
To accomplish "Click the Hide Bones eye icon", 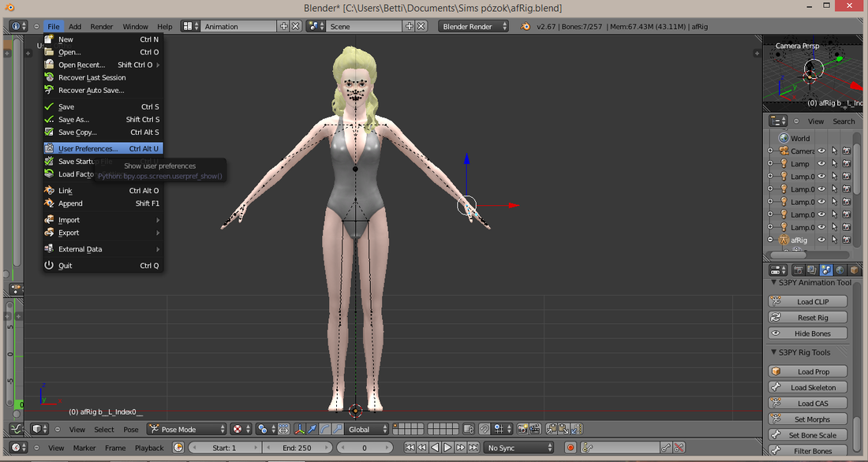I will (x=776, y=333).
